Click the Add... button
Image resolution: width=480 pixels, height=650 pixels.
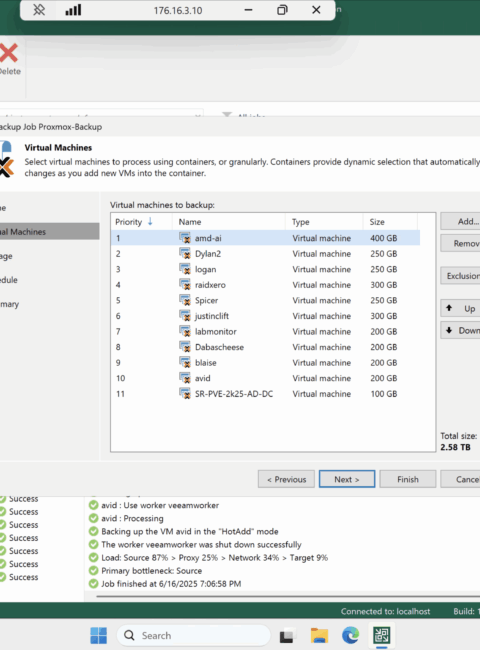pos(460,221)
